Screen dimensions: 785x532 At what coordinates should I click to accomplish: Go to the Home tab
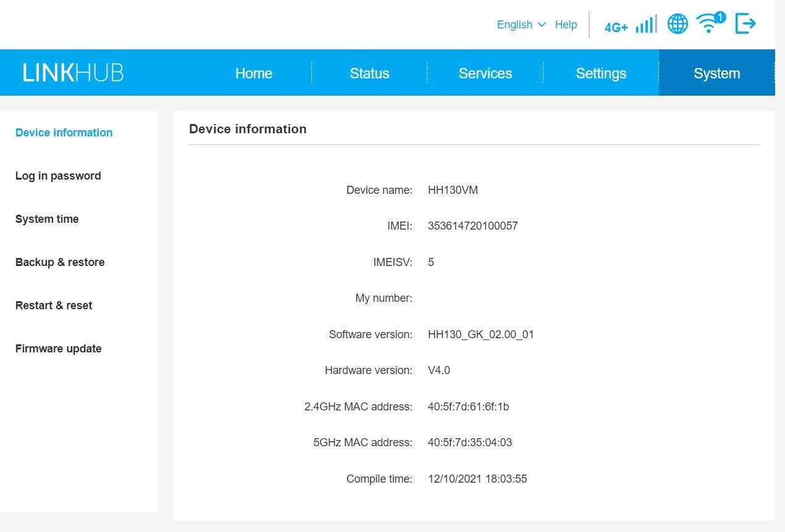coord(254,73)
